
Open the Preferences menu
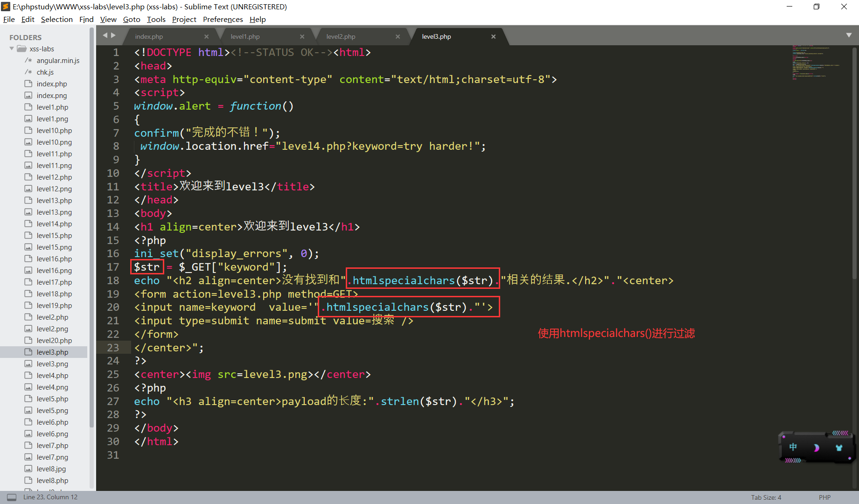click(223, 19)
